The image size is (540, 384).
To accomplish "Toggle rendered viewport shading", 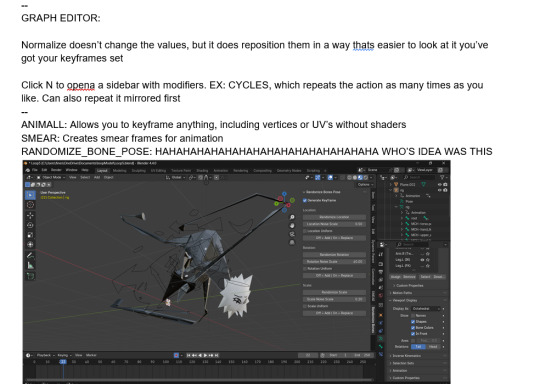I will point(366,177).
